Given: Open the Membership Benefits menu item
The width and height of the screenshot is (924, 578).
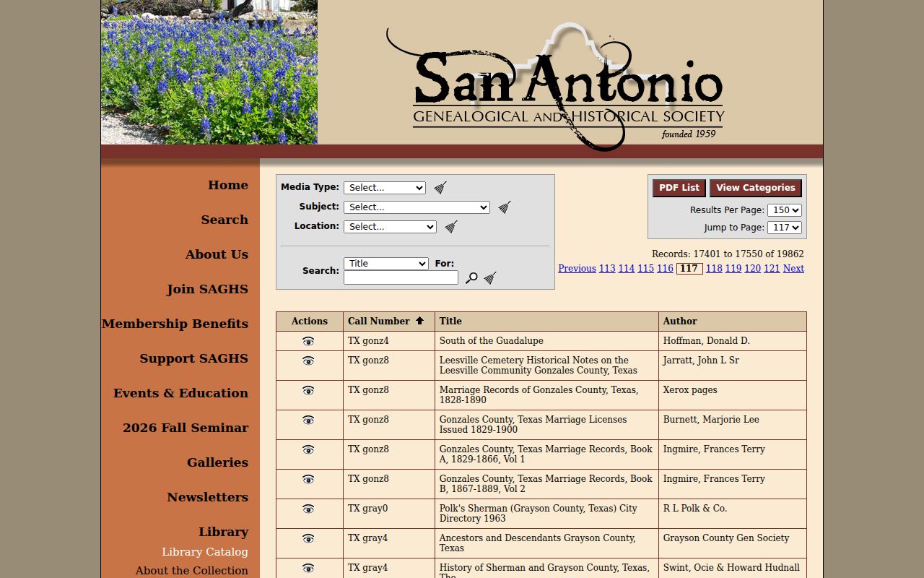Looking at the screenshot, I should [x=175, y=324].
